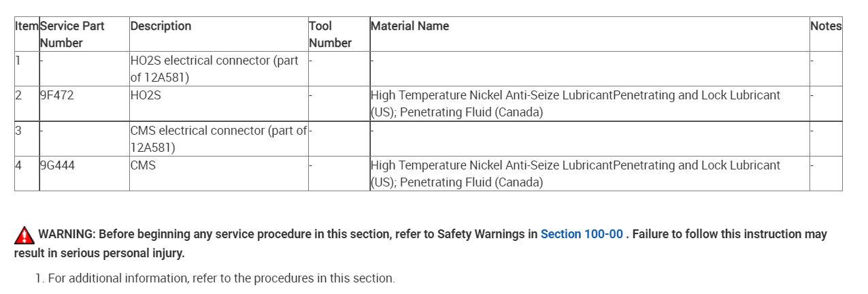The image size is (868, 294).
Task: Click the Description column header
Action: 161,27
